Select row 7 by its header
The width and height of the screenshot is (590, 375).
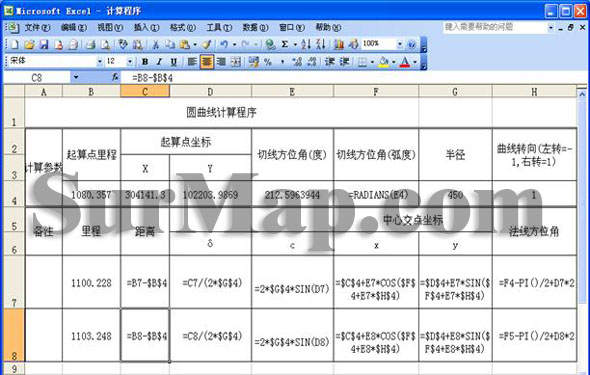[14, 282]
